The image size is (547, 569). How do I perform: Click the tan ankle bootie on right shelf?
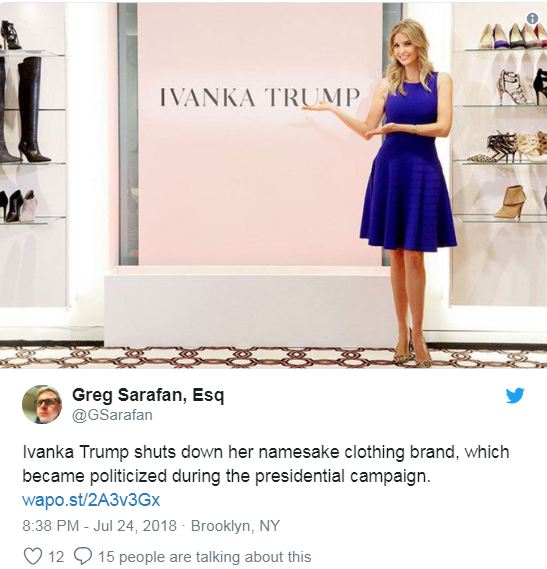coord(510,202)
